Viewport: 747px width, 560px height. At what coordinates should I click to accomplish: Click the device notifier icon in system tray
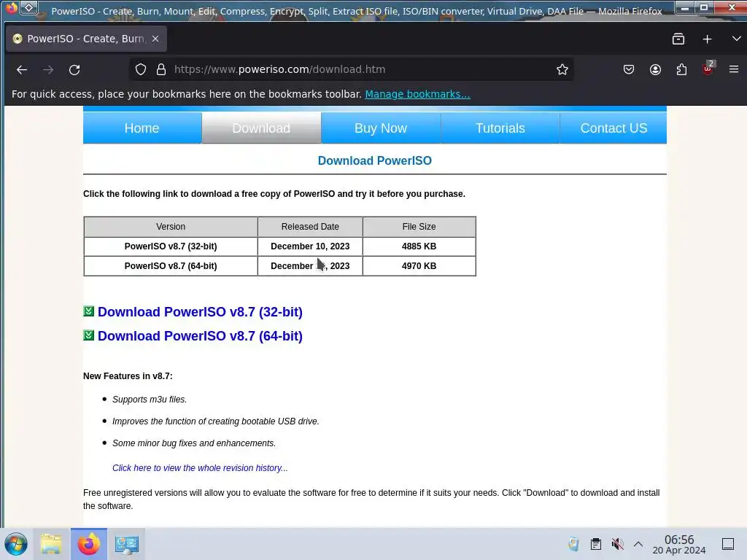click(573, 544)
